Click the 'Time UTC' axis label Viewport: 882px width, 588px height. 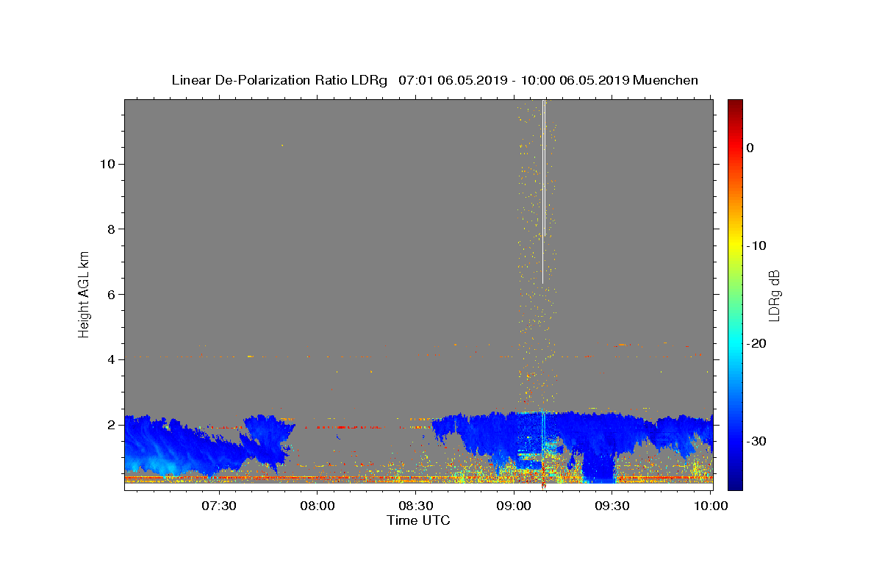418,520
